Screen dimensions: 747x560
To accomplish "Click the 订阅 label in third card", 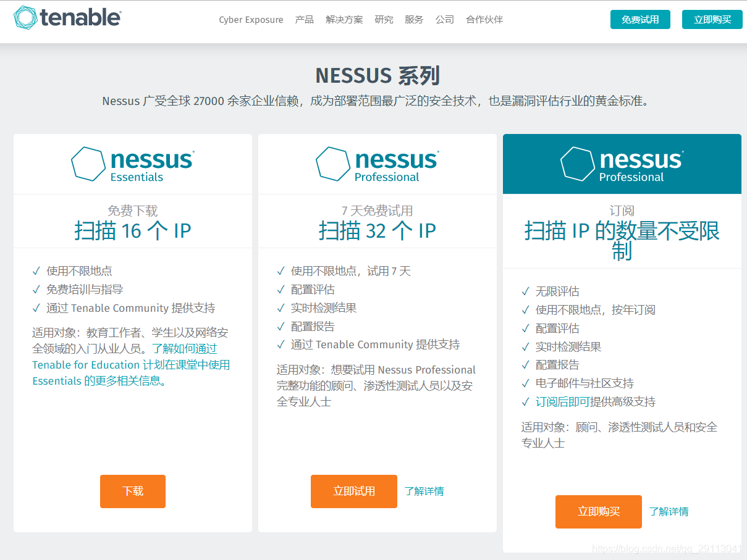I will click(x=622, y=211).
